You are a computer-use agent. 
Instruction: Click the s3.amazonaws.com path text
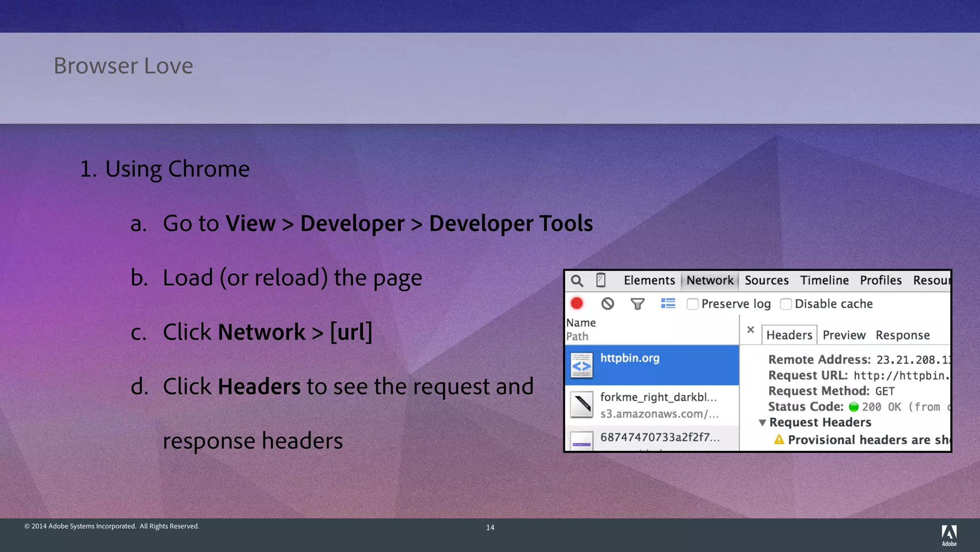click(659, 414)
